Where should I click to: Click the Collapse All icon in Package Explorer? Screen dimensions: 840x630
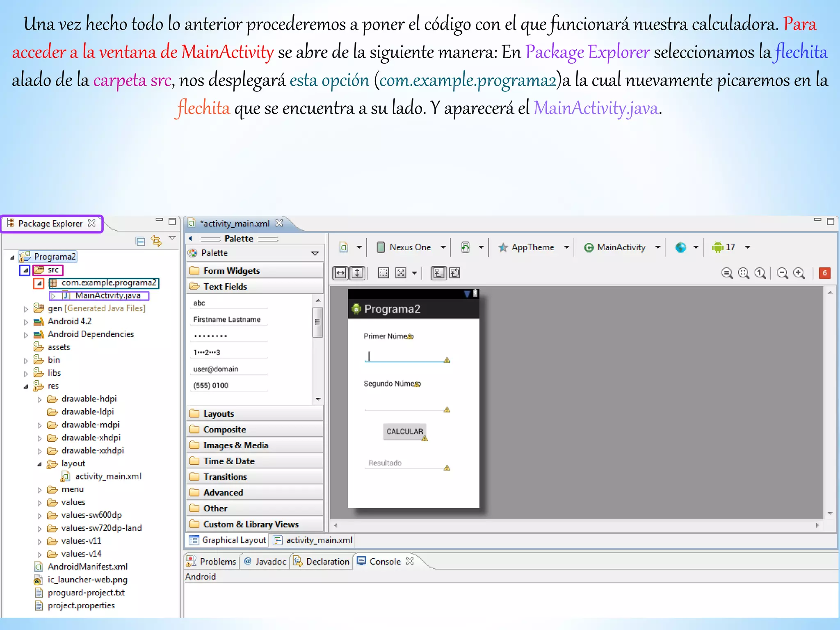[140, 241]
